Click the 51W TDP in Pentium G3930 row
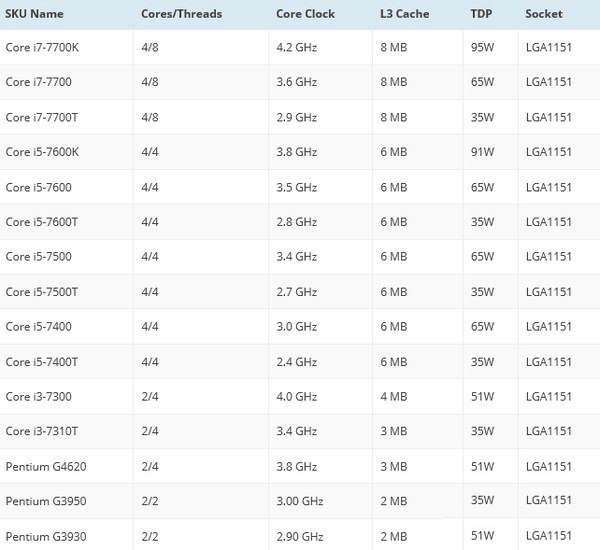Screen dimensions: 600x550 tap(482, 536)
